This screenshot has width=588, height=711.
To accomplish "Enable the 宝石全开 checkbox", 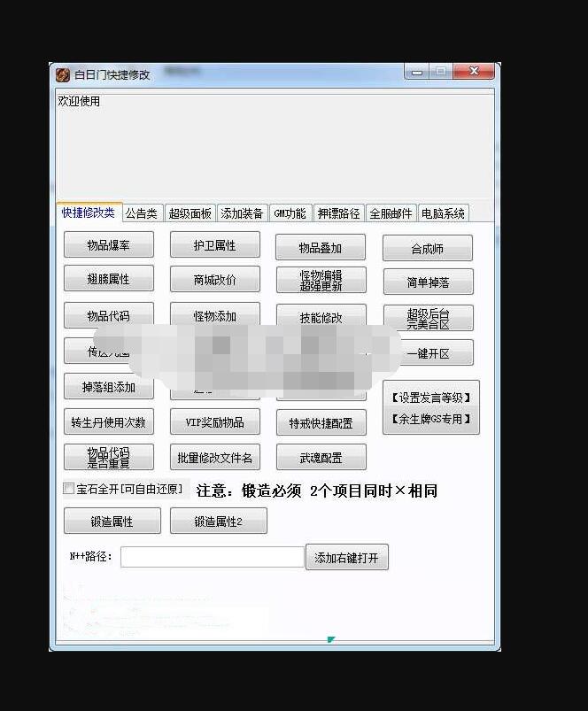I will coord(69,489).
